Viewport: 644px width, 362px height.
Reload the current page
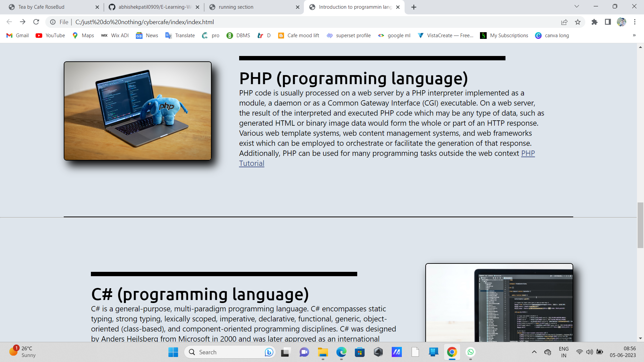tap(36, 22)
